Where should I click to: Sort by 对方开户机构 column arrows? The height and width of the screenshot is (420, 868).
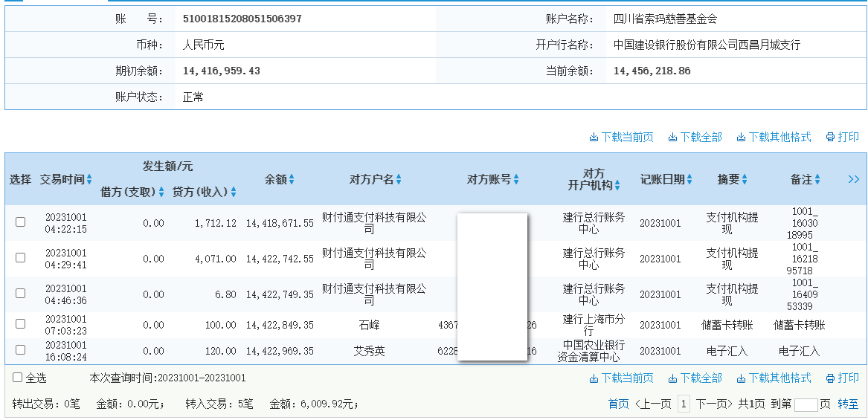coord(617,186)
